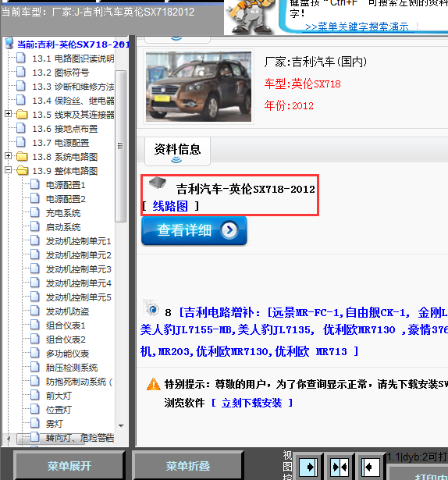This screenshot has width=448, height=480.
Task: Click the 车型:英伦SX718 text
Action: [x=303, y=84]
